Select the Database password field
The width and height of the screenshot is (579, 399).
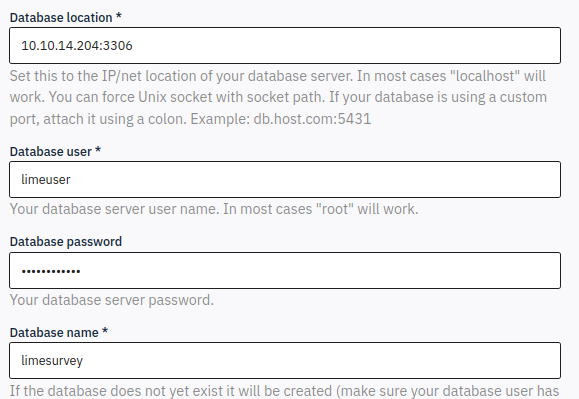[x=285, y=271]
